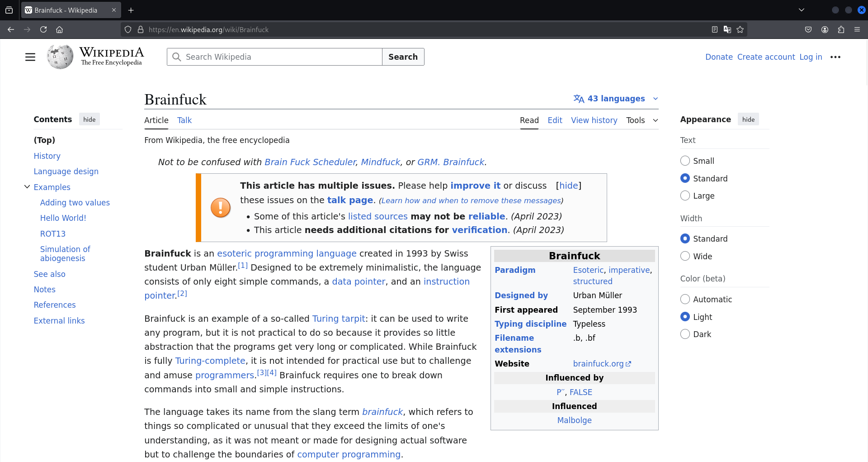Viewport: 868px width, 462px height.
Task: Open the Wikipedia main menu hamburger icon
Action: coord(30,57)
